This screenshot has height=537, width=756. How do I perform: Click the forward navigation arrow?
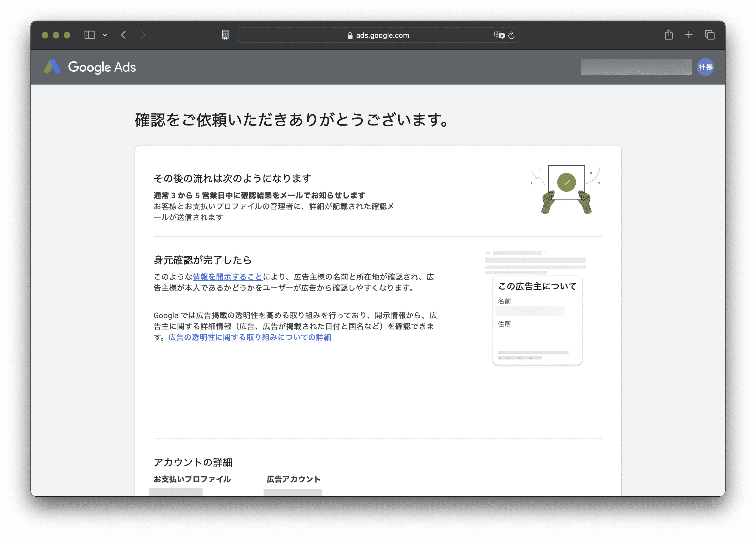(x=142, y=35)
